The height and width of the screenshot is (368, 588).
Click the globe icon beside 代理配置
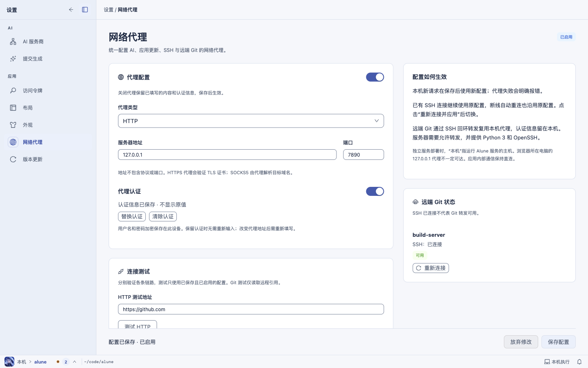click(121, 77)
